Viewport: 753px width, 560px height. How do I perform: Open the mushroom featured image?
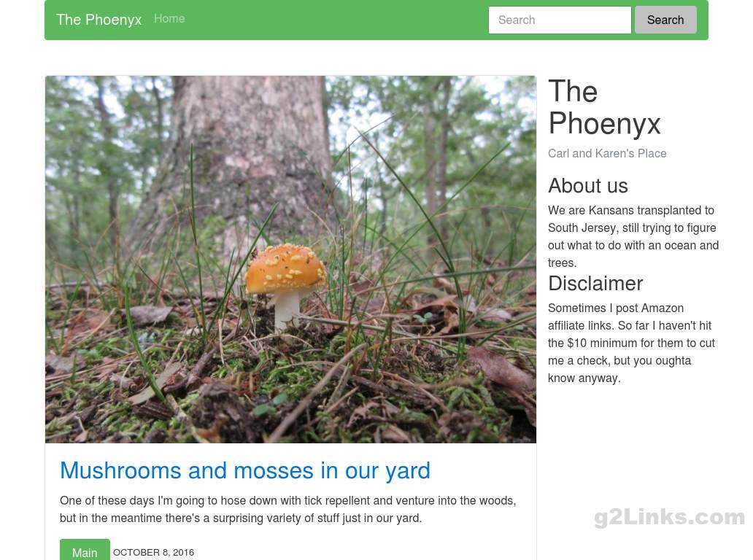290,259
